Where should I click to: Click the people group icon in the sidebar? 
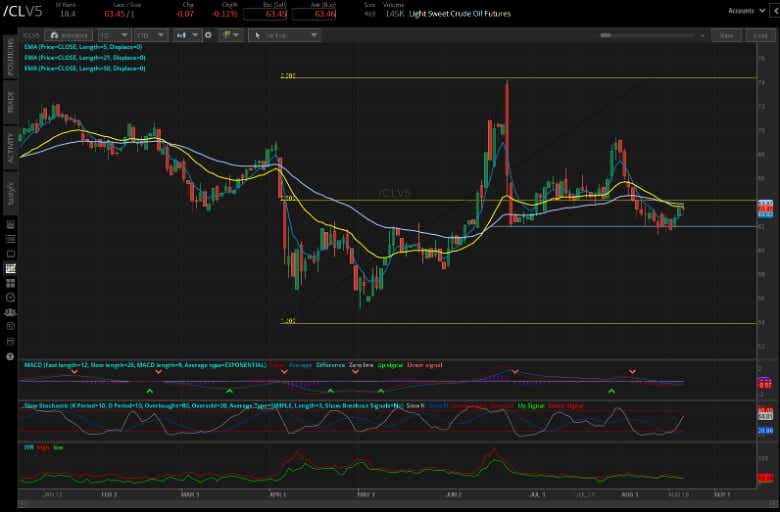click(10, 312)
